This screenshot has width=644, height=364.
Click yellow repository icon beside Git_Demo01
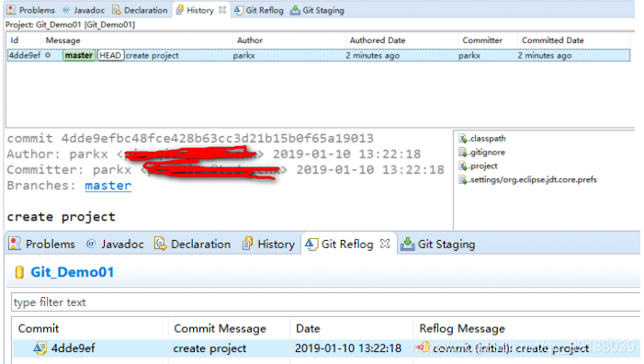coord(19,272)
